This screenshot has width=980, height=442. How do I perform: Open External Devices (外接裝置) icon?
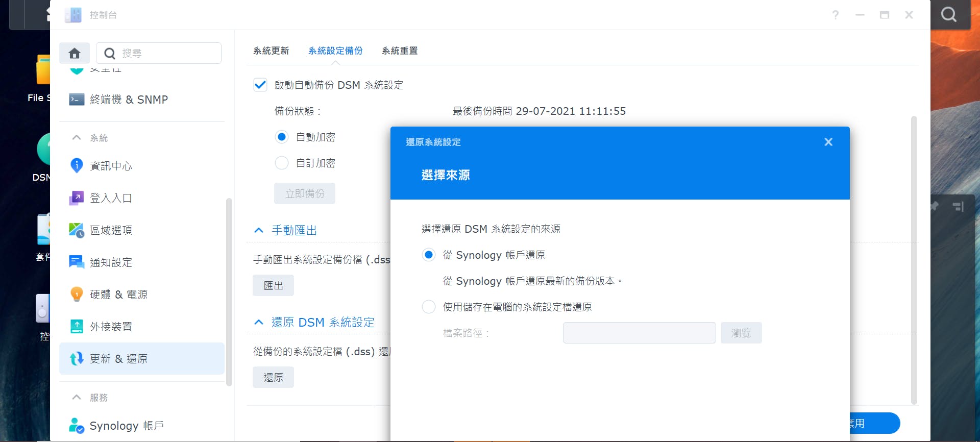click(77, 326)
